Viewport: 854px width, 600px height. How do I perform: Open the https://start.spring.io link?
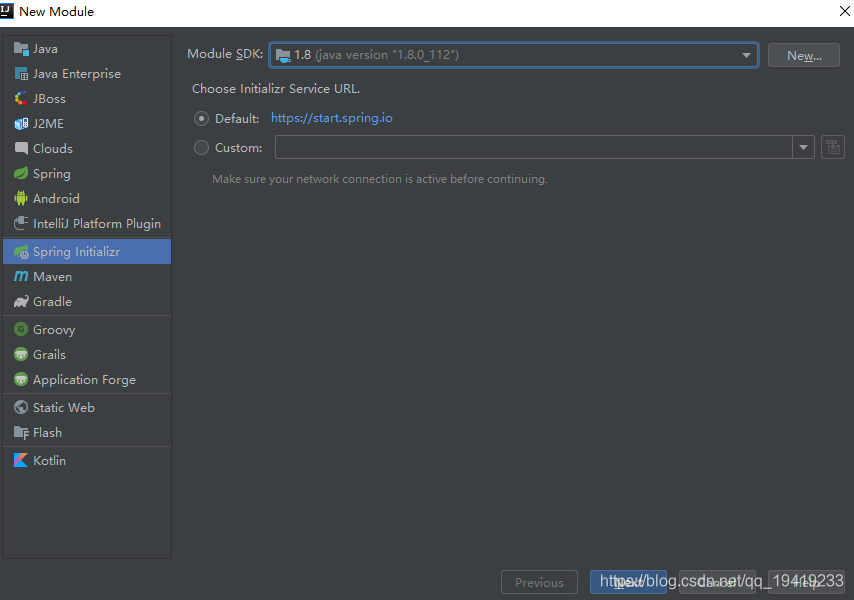tap(332, 118)
